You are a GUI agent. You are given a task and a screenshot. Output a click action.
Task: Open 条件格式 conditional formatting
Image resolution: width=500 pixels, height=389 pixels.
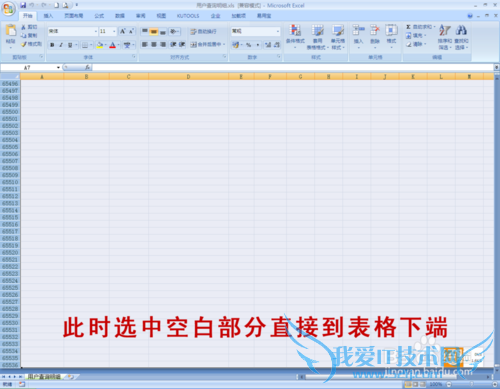(x=295, y=37)
